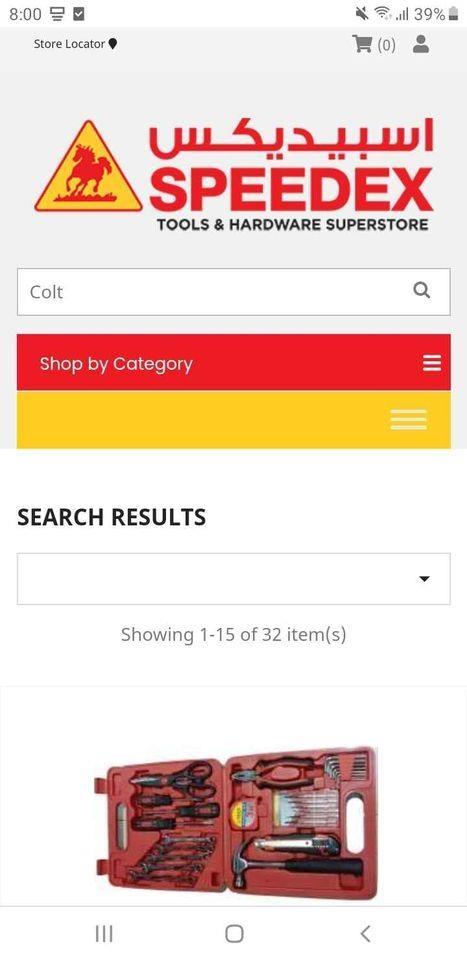
Task: Expand the yellow navigation bar
Action: [234, 419]
